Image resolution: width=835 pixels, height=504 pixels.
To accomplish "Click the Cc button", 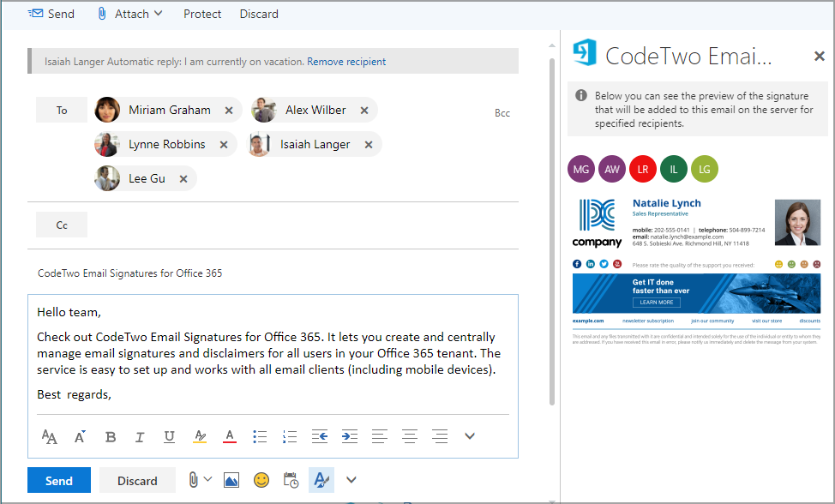I will (62, 225).
